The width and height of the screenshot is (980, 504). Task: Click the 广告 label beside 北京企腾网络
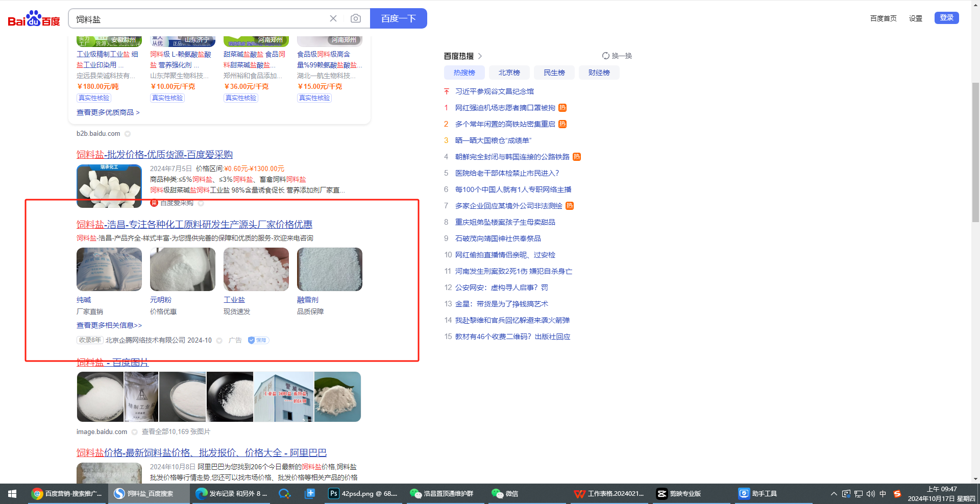coord(235,340)
